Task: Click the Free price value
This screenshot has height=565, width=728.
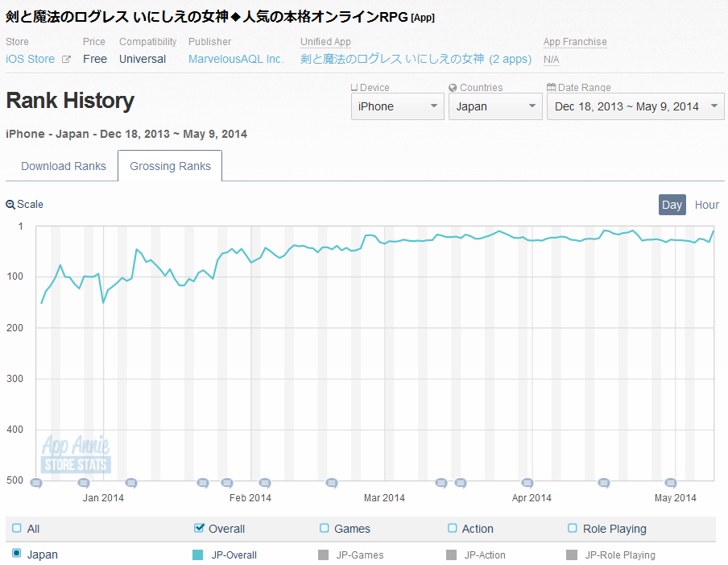Action: click(x=95, y=60)
